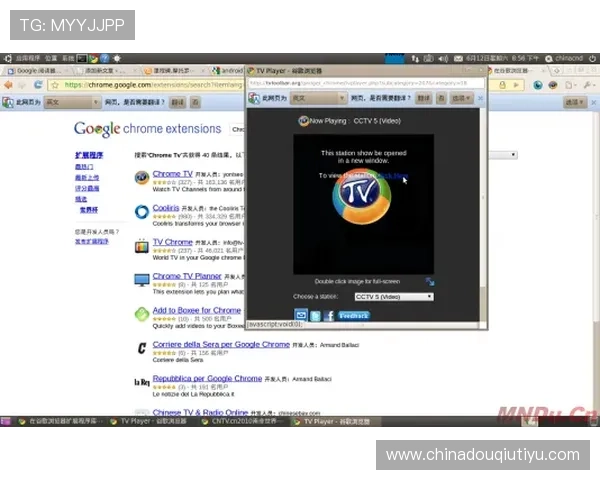Open Repubblica per Google Chrome link
Screen dimensions: 600x480
(207, 378)
